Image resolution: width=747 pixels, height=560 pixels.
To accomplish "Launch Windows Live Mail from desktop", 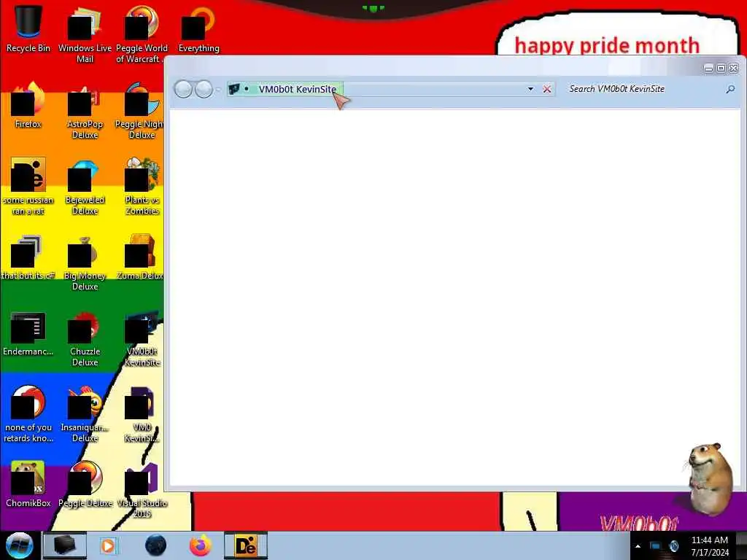I will coord(85,34).
